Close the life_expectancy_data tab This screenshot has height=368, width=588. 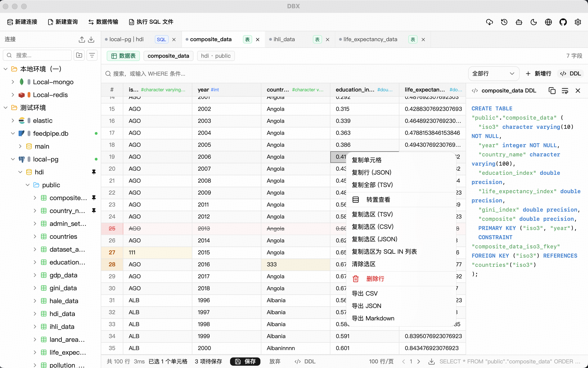point(423,39)
